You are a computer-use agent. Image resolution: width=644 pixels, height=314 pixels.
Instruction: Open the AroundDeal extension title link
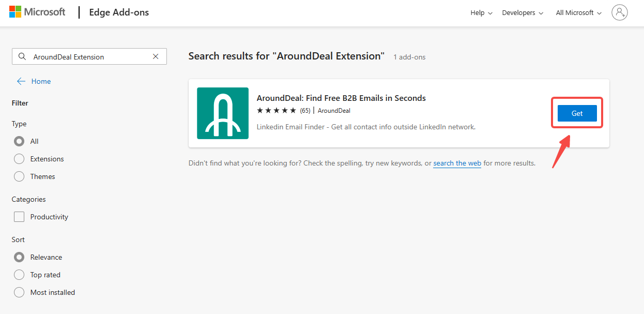point(341,98)
